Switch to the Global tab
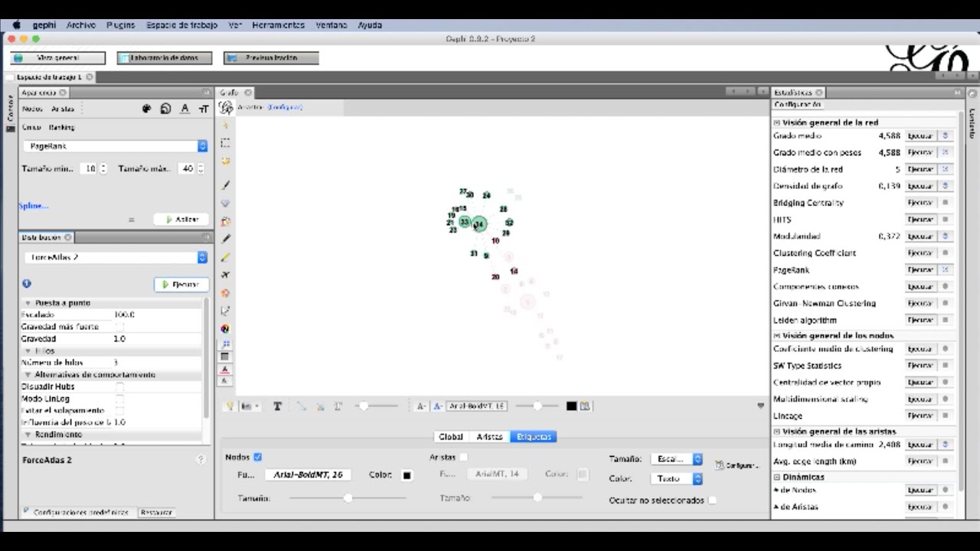The height and width of the screenshot is (551, 980). 451,437
